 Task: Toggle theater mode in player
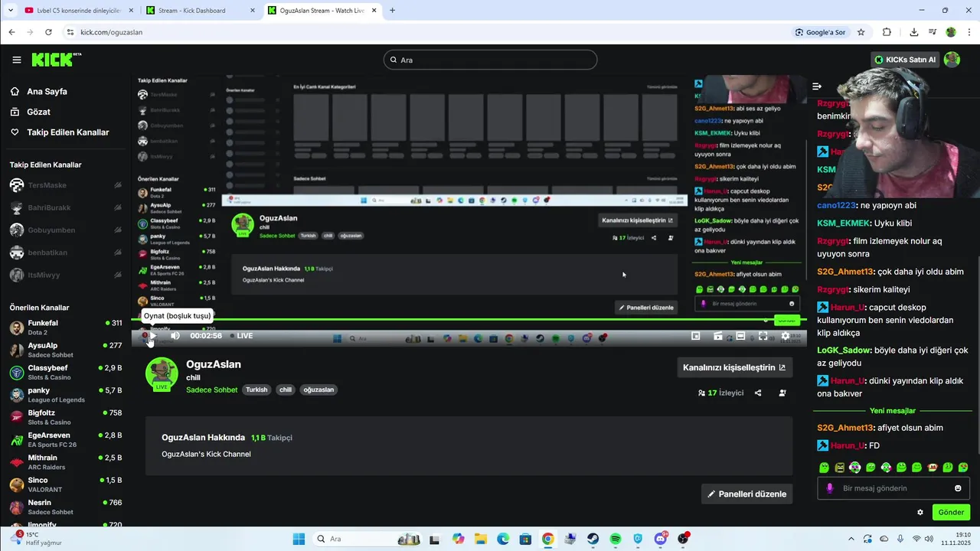click(740, 336)
